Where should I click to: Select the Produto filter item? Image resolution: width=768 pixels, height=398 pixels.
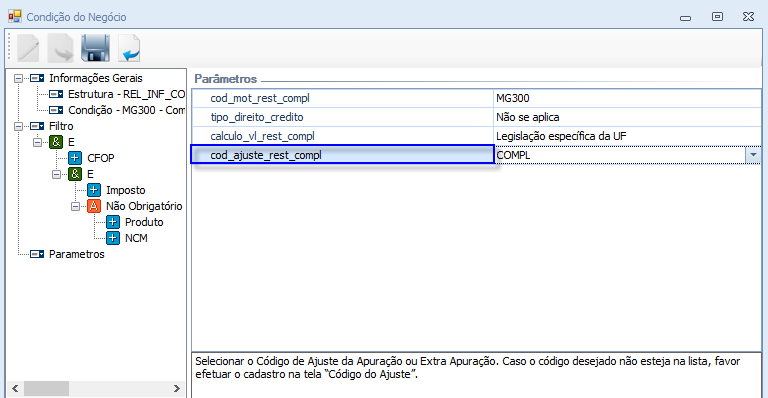point(144,222)
